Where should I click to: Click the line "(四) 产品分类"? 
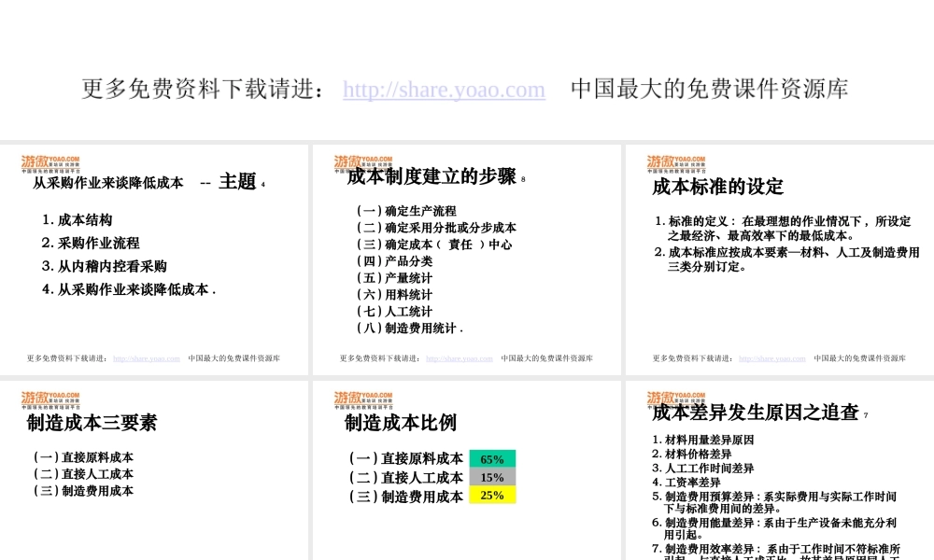click(x=395, y=261)
